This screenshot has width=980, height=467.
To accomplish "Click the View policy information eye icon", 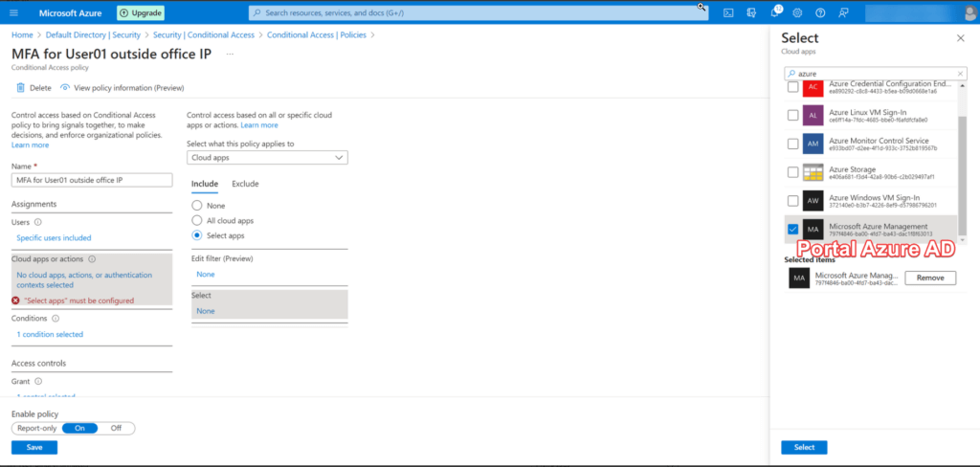I will click(64, 87).
